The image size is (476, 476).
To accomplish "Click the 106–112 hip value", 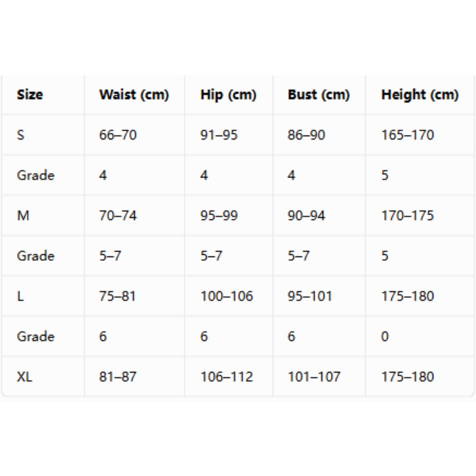I will tap(227, 377).
